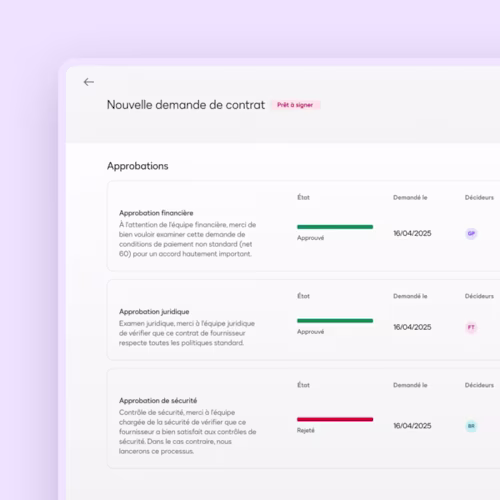Click the financial approval description text
This screenshot has width=500, height=500.
pos(187,239)
